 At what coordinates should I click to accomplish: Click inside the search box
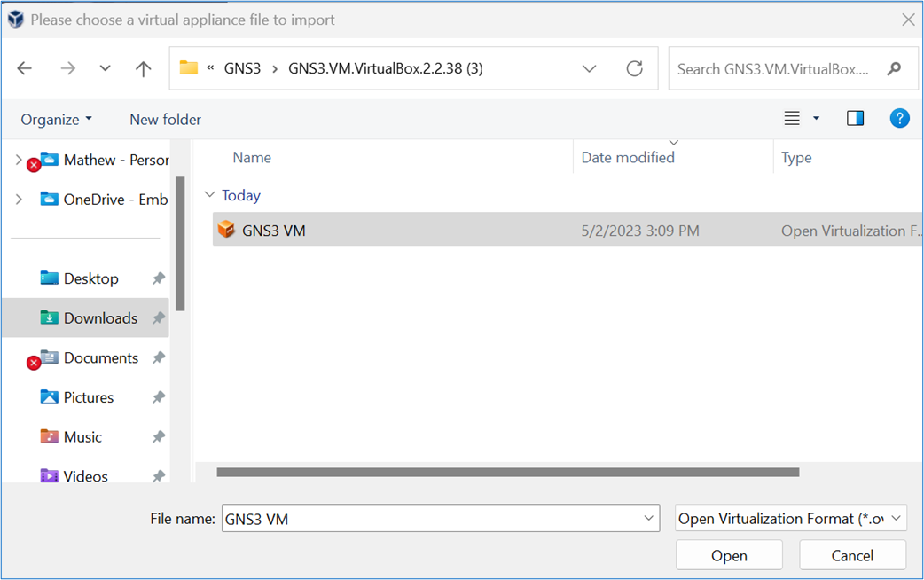coord(780,67)
